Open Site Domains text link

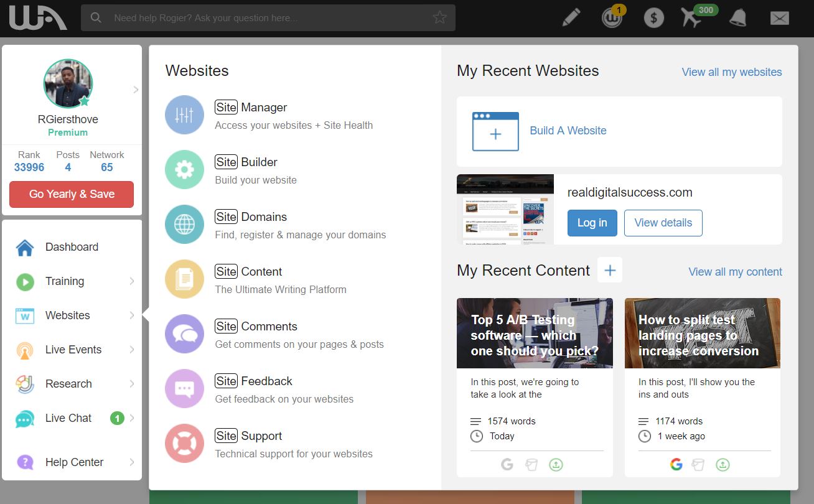251,217
